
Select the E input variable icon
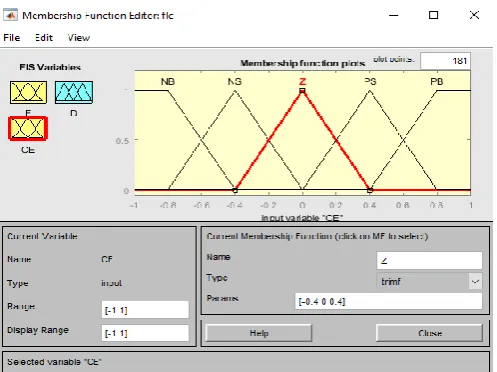(28, 92)
